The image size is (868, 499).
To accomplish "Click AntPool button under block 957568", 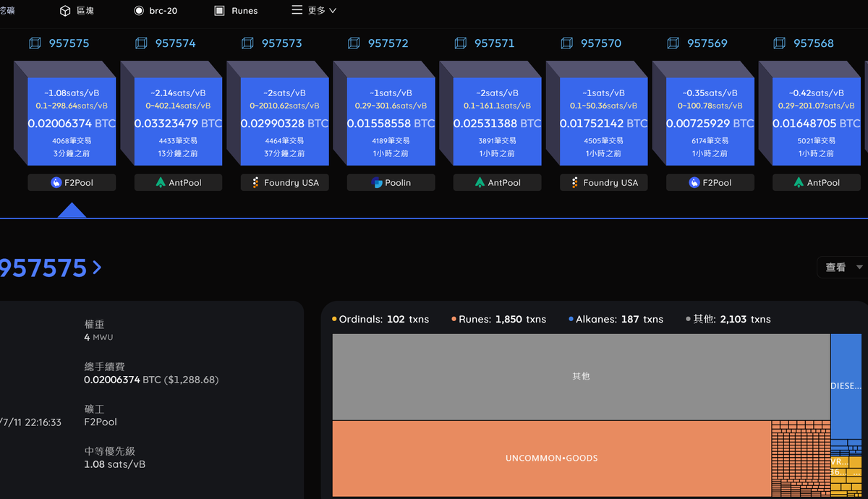I will [817, 183].
